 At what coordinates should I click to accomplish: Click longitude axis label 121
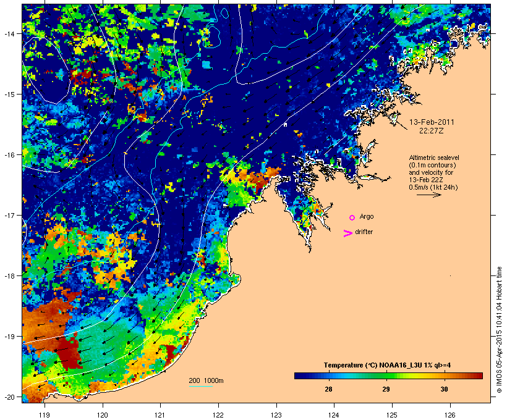(x=160, y=415)
